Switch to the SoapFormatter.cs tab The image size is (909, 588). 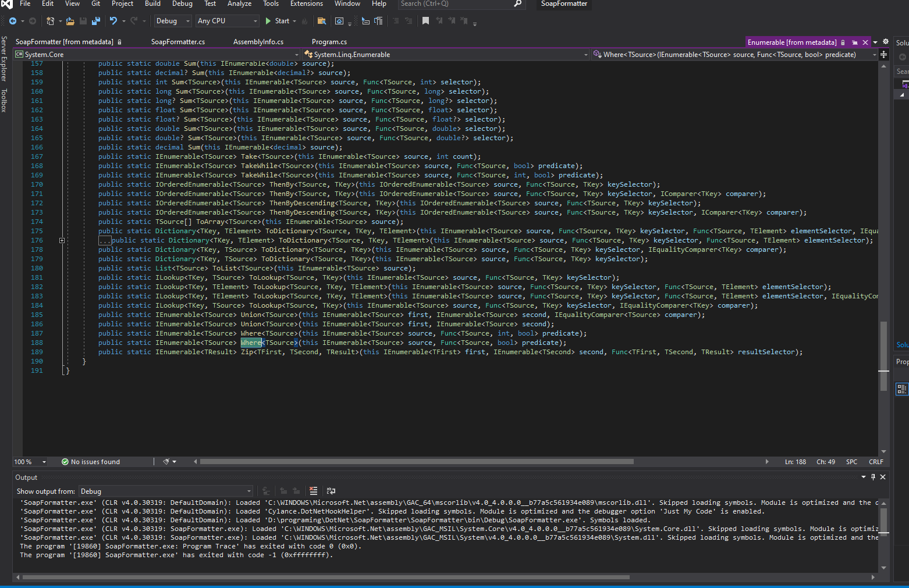click(x=178, y=42)
